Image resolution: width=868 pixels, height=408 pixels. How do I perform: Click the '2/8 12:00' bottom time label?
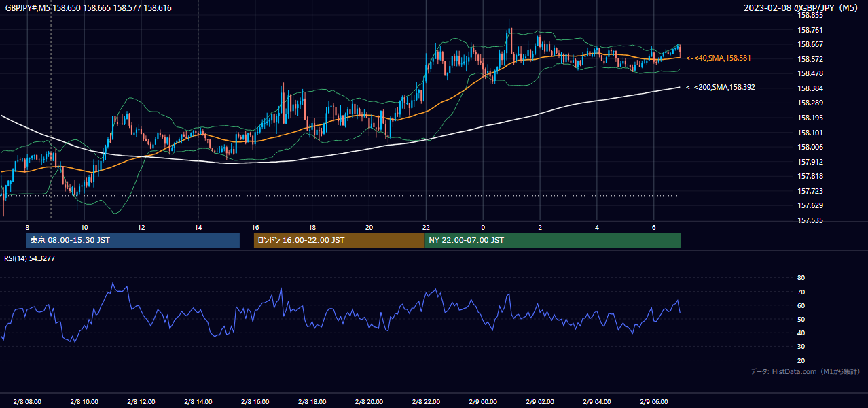point(141,402)
